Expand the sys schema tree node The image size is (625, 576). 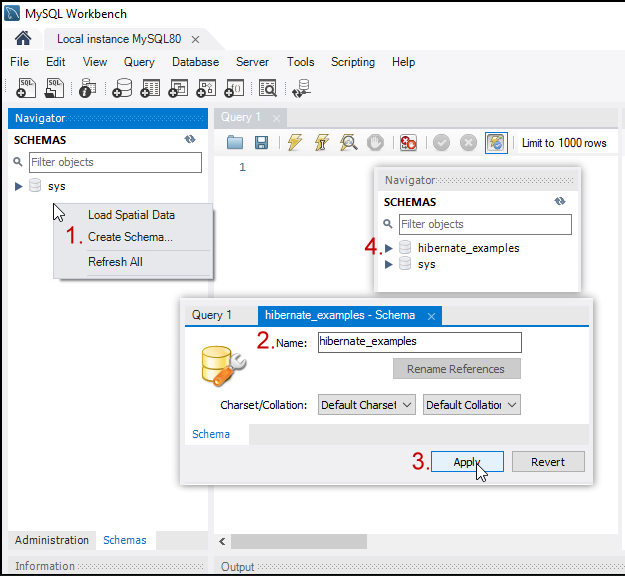(19, 186)
